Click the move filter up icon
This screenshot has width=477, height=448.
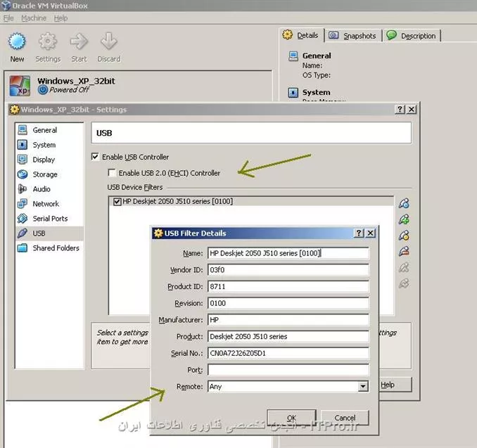(404, 267)
